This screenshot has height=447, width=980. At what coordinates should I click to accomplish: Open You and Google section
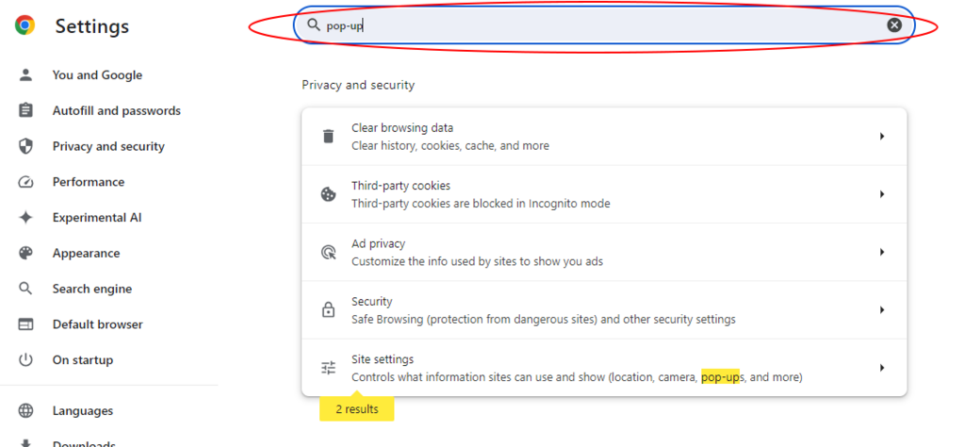tap(97, 75)
